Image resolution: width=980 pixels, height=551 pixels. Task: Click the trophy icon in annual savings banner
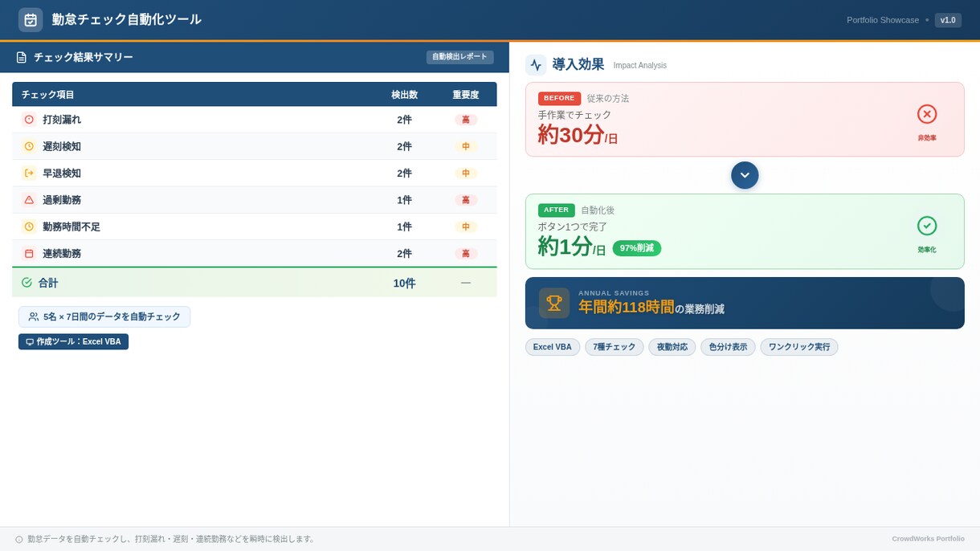click(554, 303)
